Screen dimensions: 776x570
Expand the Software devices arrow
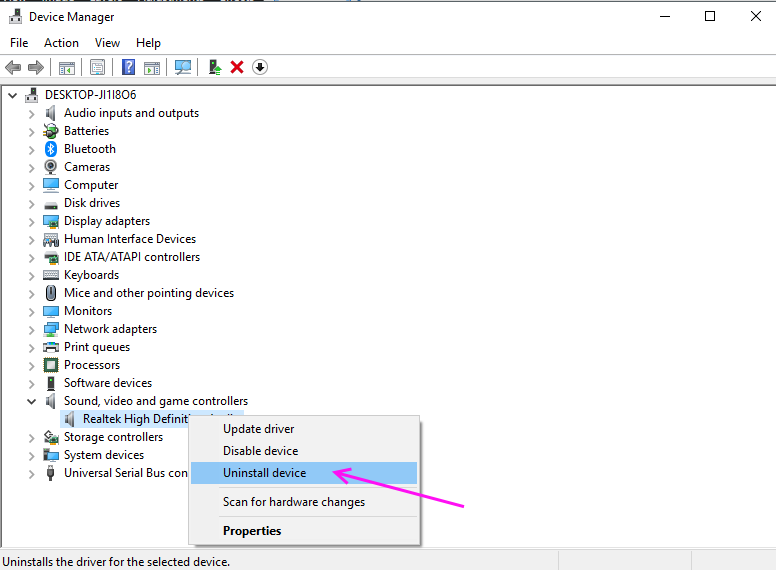point(31,384)
